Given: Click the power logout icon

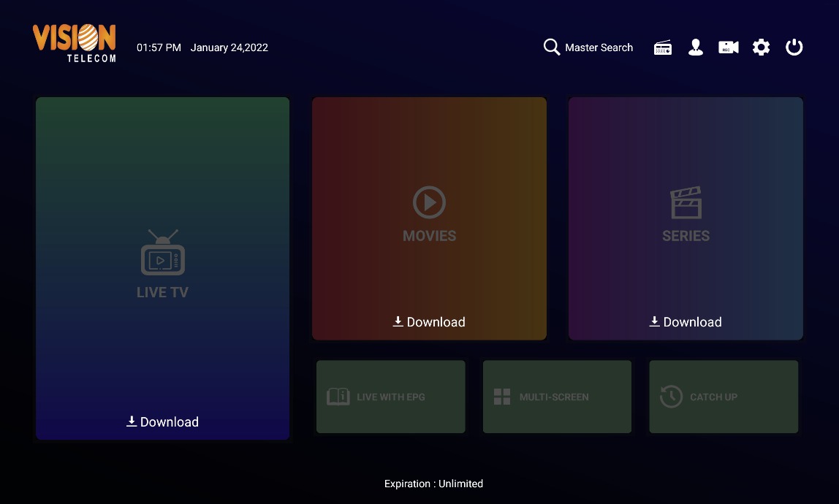Looking at the screenshot, I should pyautogui.click(x=794, y=47).
